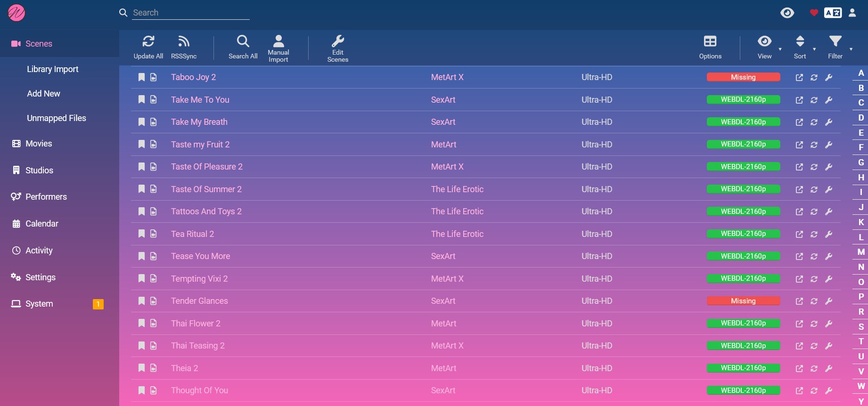Open System page with warning badge
The image size is (868, 406).
click(59, 304)
